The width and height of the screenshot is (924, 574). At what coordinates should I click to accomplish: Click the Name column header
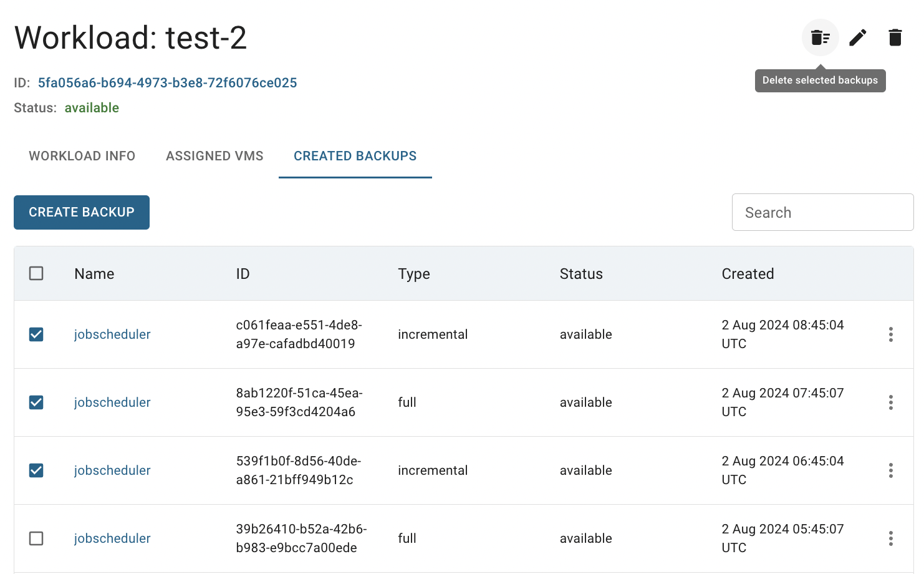pos(94,274)
